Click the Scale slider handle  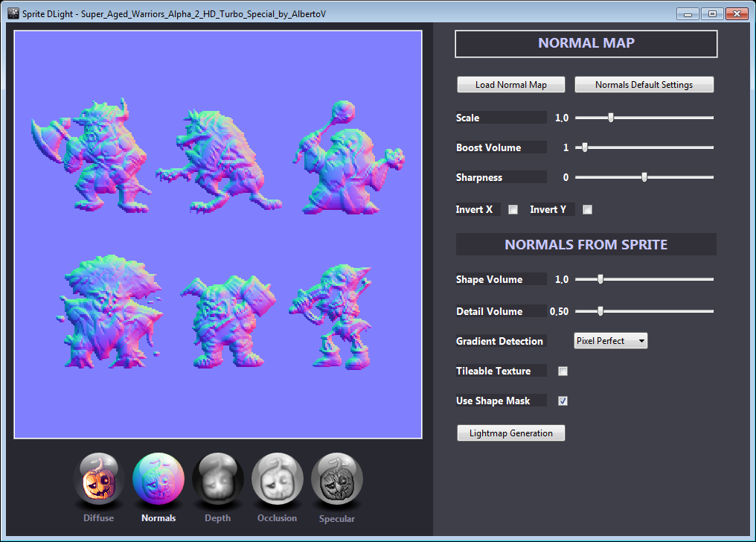tap(610, 117)
